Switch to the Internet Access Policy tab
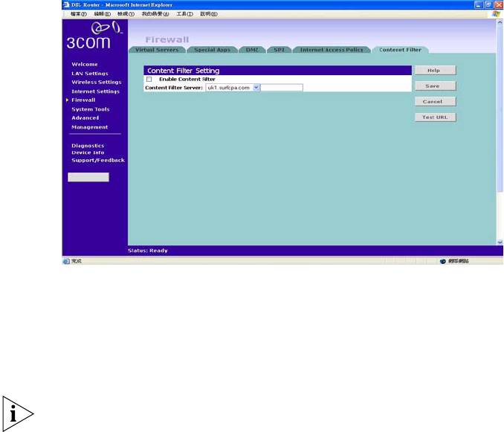Viewport: 504px width, 432px height. (332, 50)
